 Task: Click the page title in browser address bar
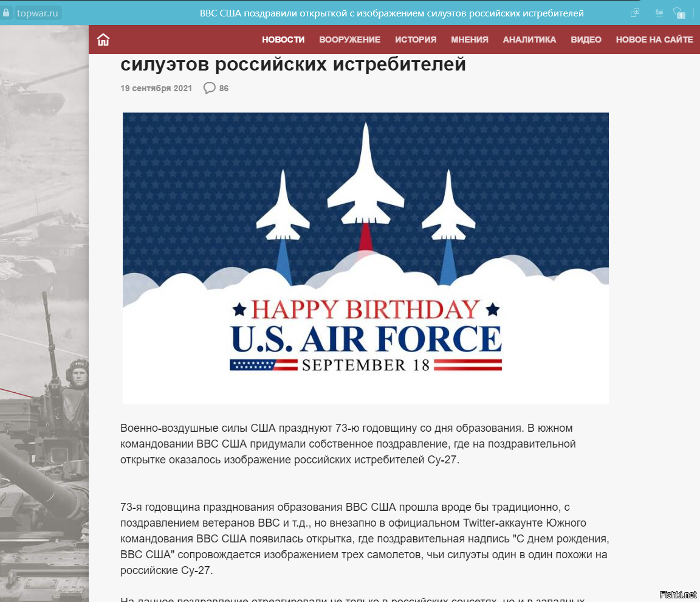pyautogui.click(x=391, y=13)
